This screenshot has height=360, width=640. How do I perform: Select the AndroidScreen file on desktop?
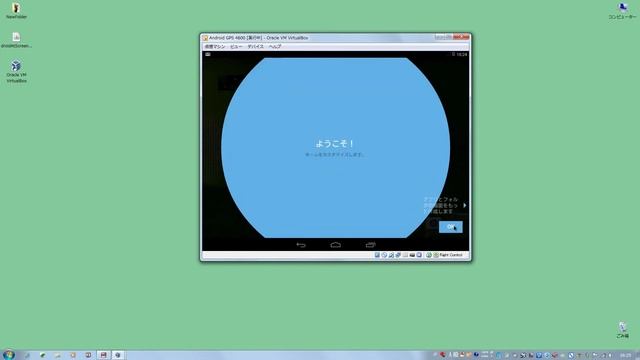point(16,40)
